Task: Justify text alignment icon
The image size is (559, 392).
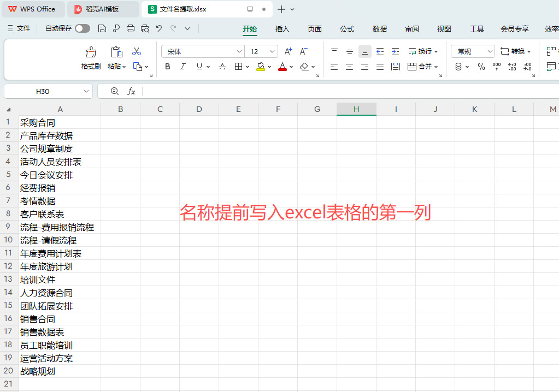Action: pyautogui.click(x=380, y=67)
